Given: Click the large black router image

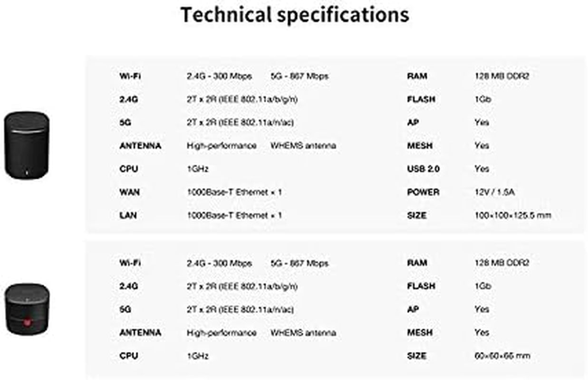Looking at the screenshot, I should 27,146.
